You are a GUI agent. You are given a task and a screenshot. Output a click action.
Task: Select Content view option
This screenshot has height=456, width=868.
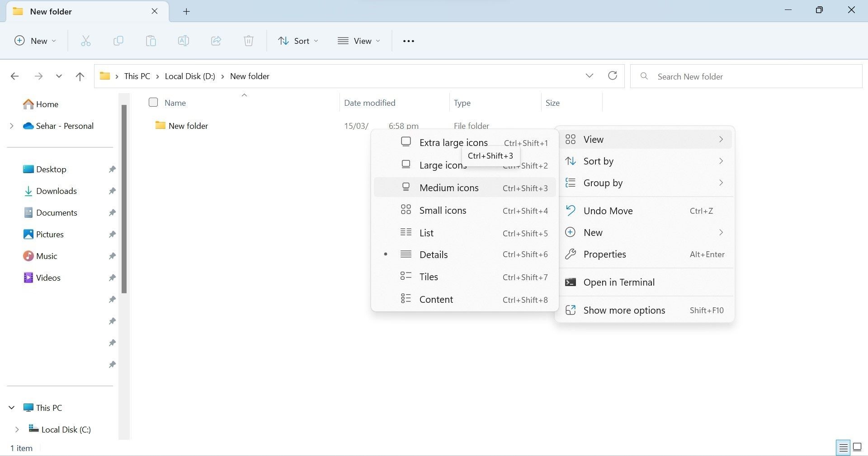pos(465,299)
